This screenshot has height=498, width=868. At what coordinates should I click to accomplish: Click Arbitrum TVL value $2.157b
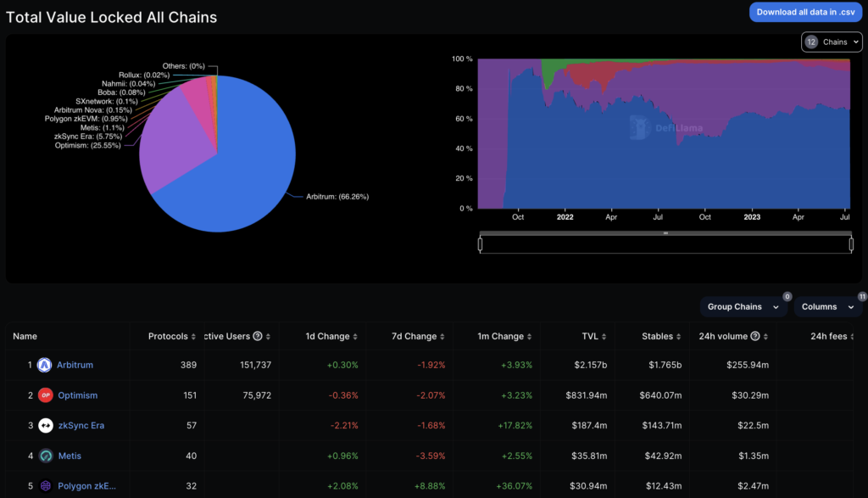coord(591,365)
